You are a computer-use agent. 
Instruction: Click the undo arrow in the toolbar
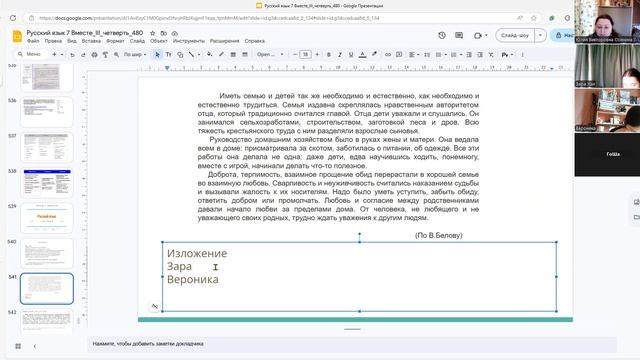point(72,55)
